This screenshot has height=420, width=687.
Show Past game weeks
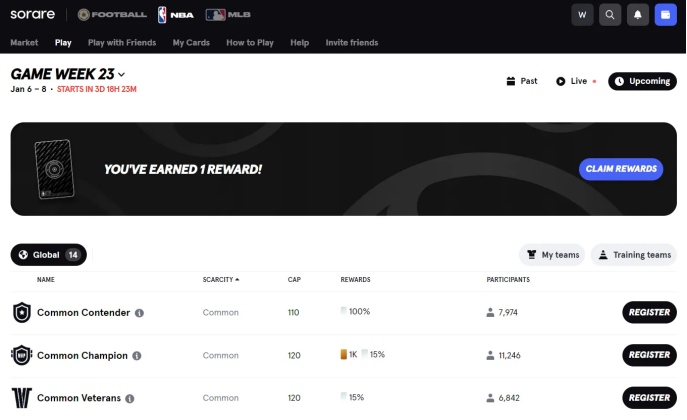click(x=522, y=81)
